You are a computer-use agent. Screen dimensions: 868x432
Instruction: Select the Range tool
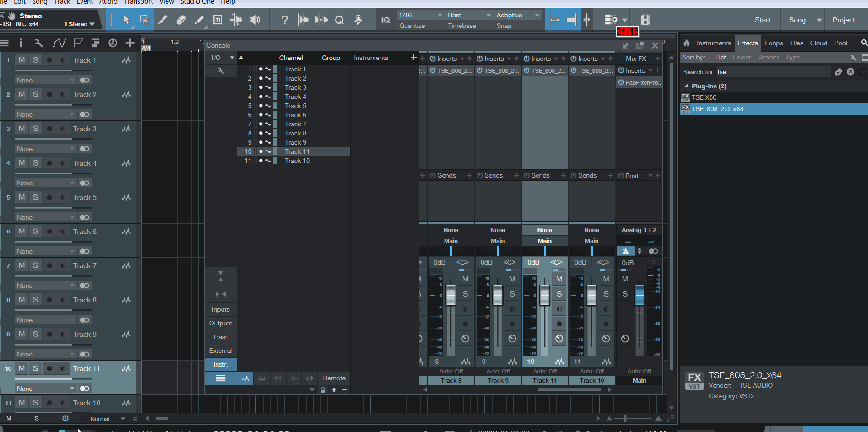coord(144,20)
